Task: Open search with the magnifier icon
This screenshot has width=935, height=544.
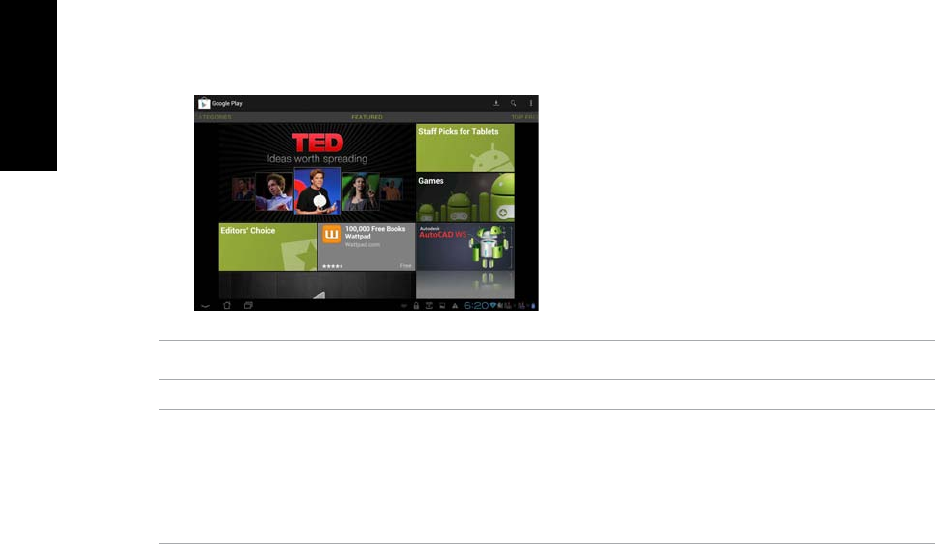Action: click(513, 103)
